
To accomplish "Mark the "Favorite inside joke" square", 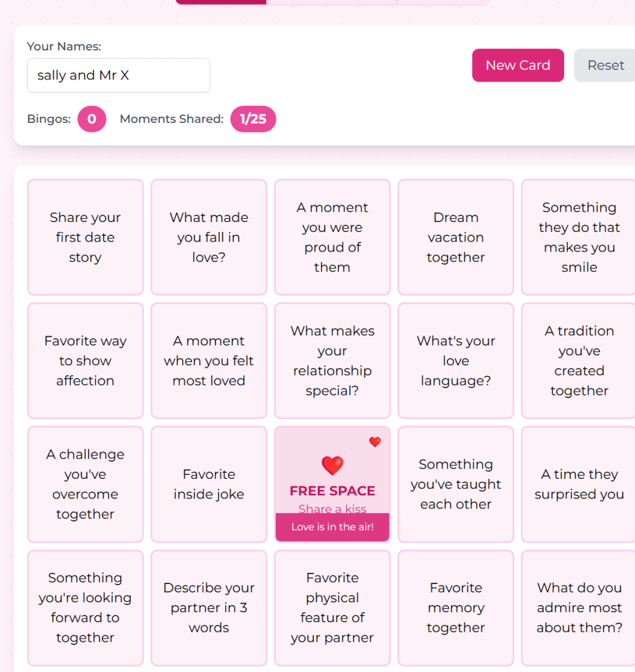I will tap(209, 484).
